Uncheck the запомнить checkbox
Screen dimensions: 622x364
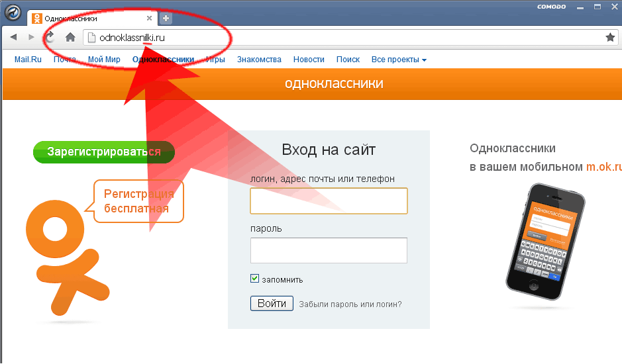tap(254, 279)
